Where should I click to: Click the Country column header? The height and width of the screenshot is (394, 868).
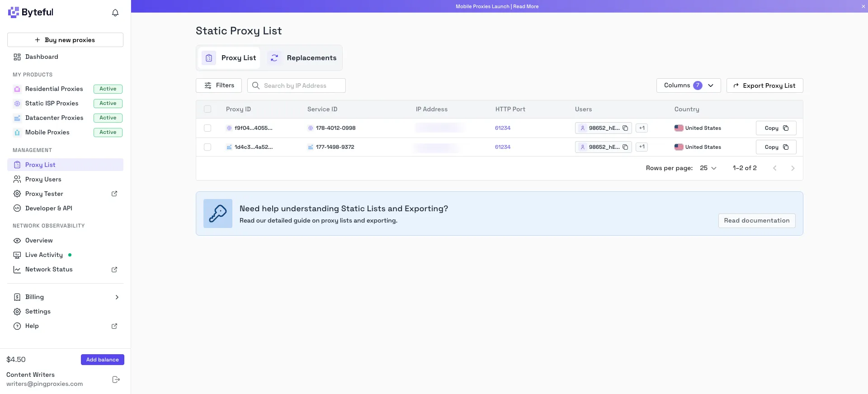(x=687, y=109)
